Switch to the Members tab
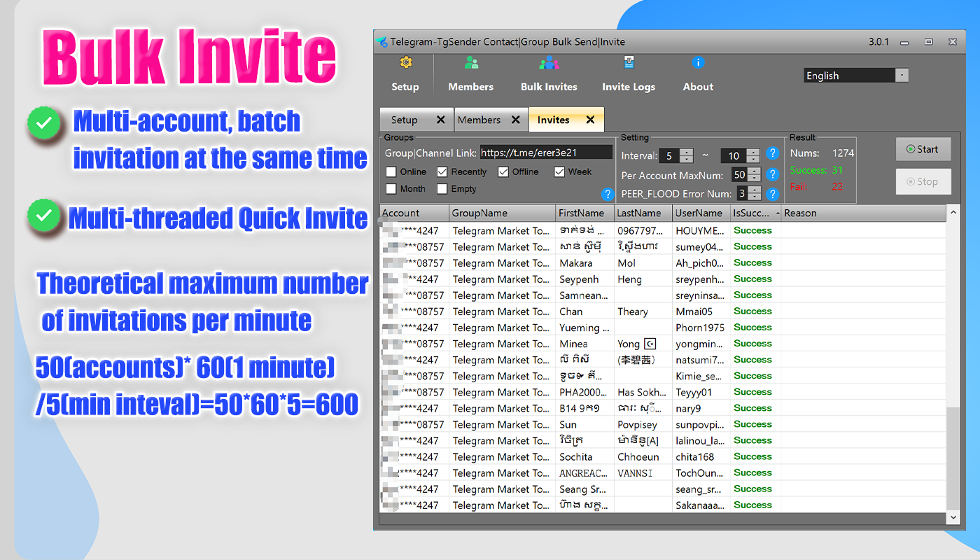 pos(482,119)
